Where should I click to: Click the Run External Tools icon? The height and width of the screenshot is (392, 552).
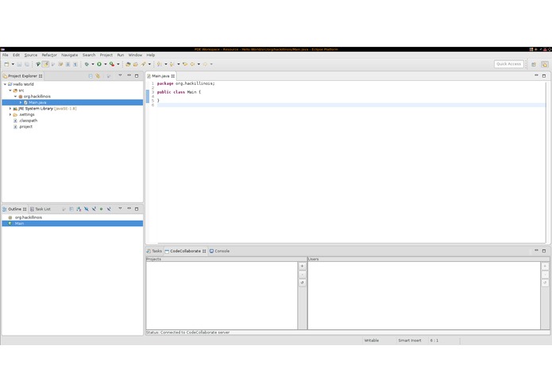[112, 64]
